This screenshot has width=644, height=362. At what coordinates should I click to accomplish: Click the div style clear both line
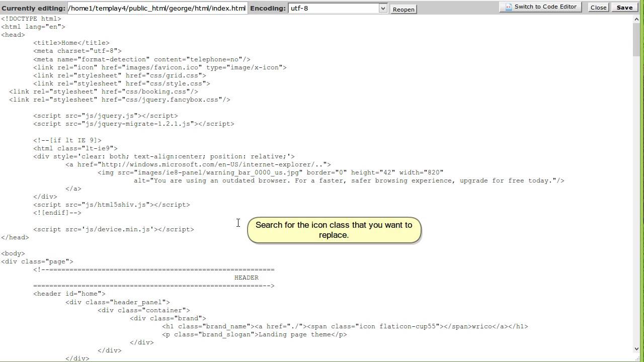coord(164,156)
